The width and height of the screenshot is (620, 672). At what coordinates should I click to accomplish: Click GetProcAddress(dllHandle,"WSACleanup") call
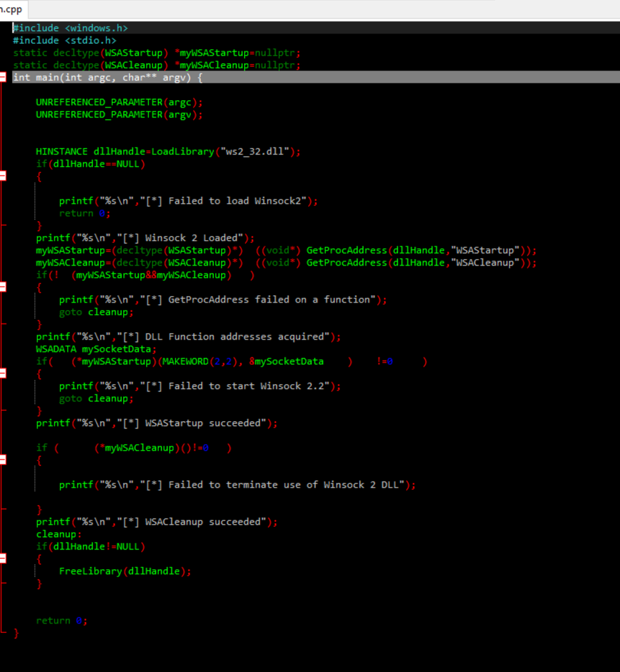(416, 263)
